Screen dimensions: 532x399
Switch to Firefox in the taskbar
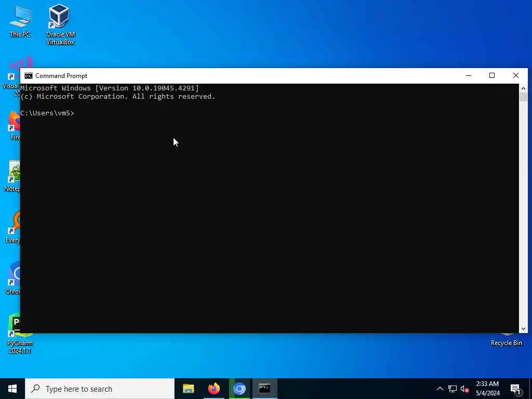pyautogui.click(x=214, y=389)
